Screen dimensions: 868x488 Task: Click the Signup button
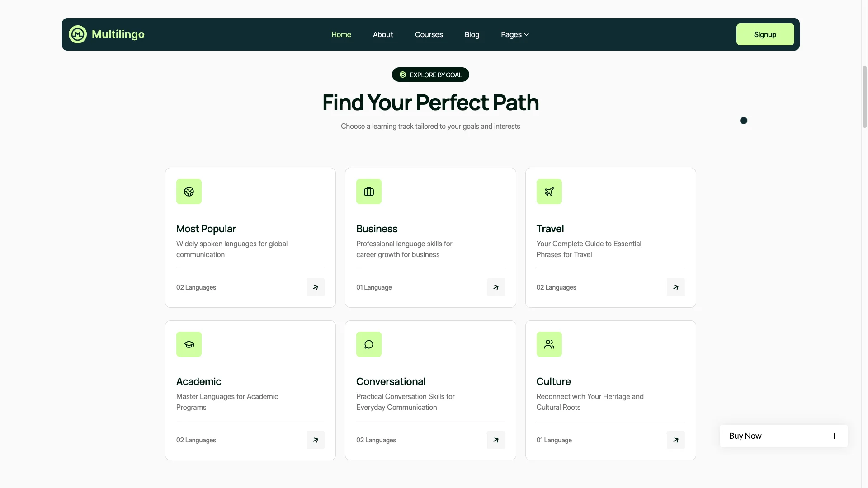765,34
